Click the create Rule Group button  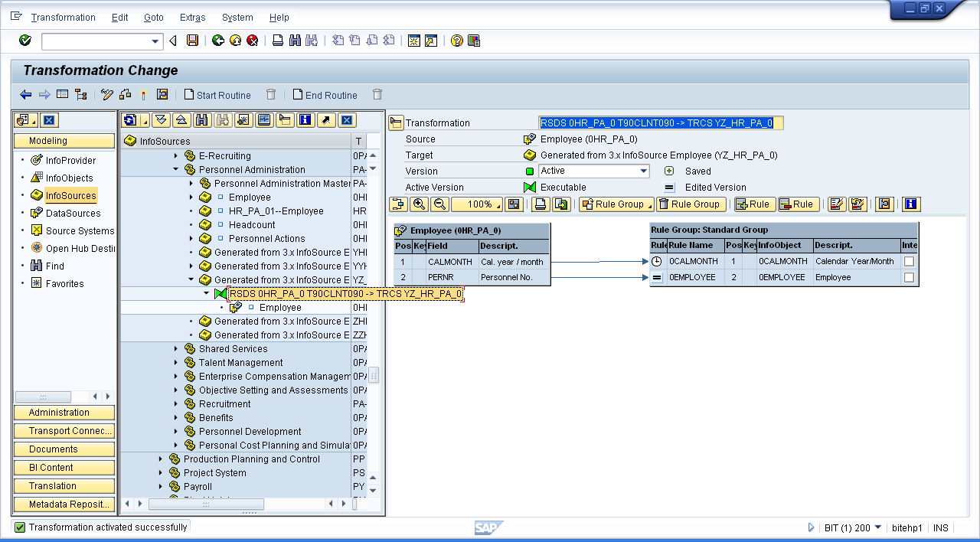(x=616, y=204)
